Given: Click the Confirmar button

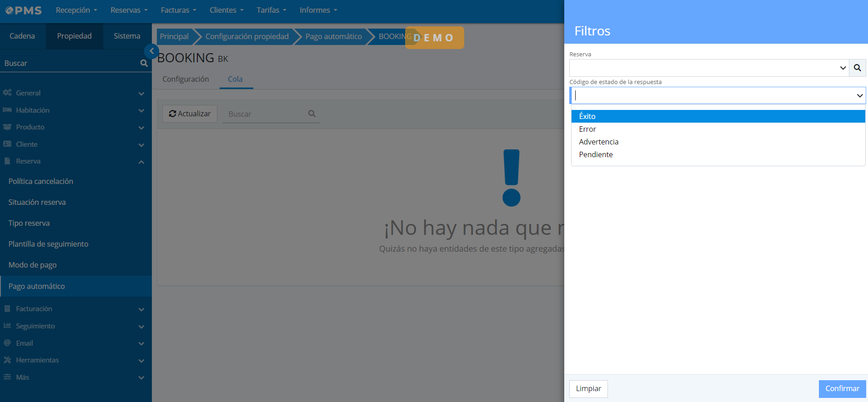Looking at the screenshot, I should [x=842, y=389].
